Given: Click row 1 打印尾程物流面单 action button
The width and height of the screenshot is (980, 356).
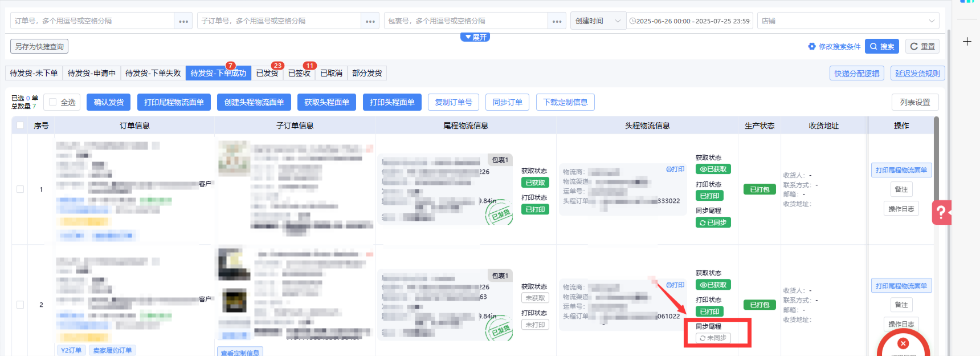Looking at the screenshot, I should 901,170.
